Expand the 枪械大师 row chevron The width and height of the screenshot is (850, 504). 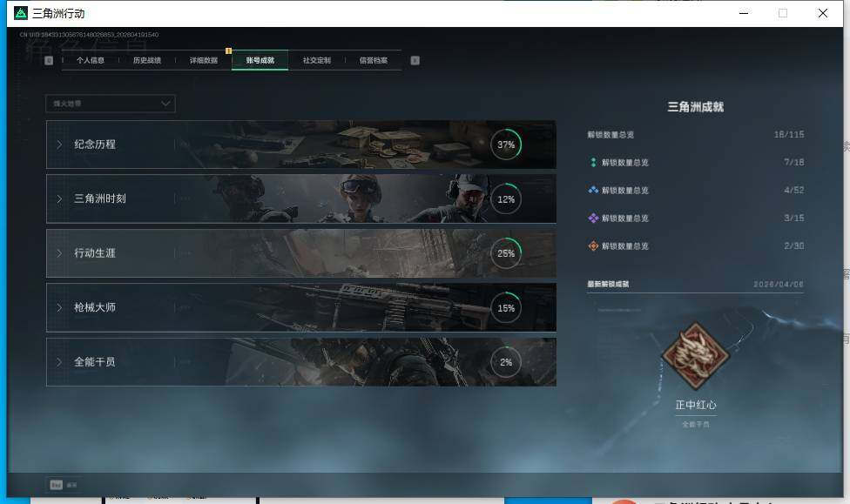coord(59,307)
